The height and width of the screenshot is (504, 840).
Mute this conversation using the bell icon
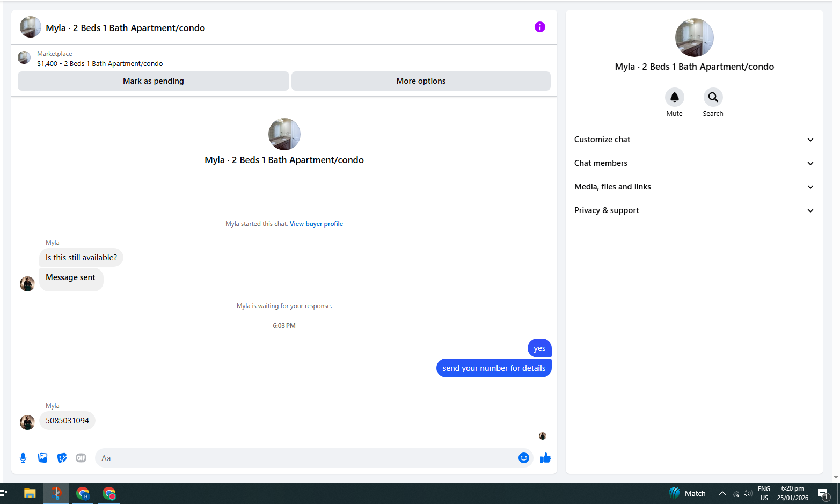[x=675, y=97]
